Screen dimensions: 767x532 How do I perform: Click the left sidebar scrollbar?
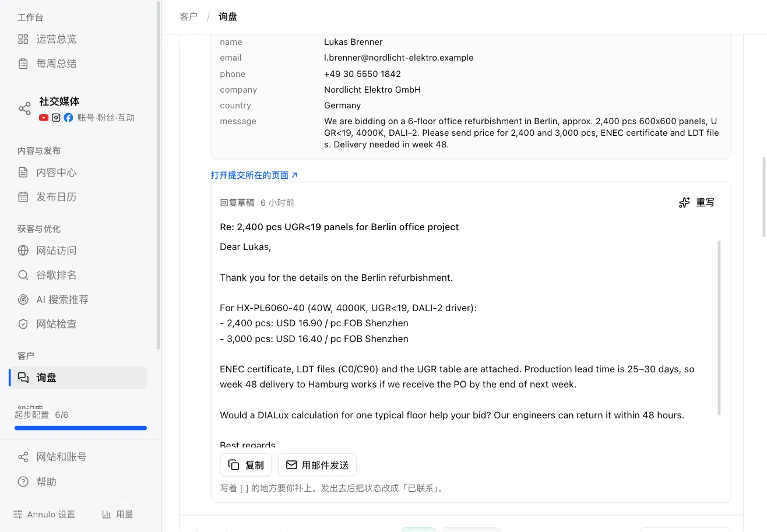pyautogui.click(x=158, y=175)
